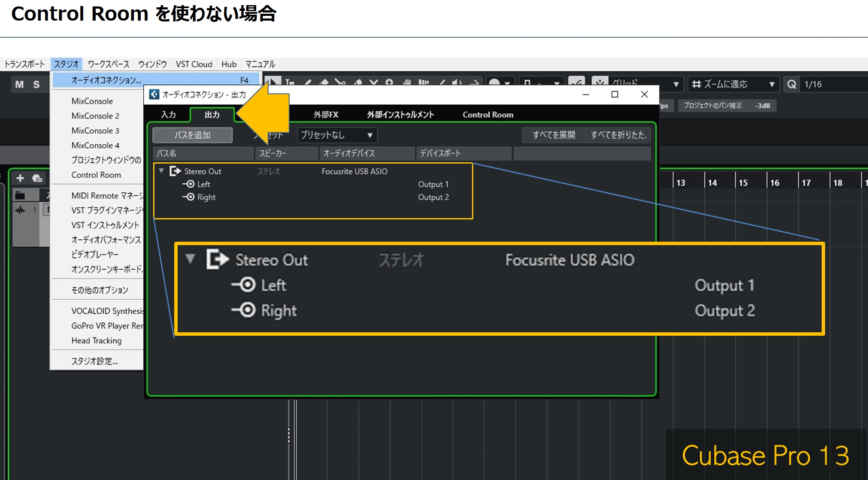Open the ウィンドウ menu
Screen dimensions: 868x480
pyautogui.click(x=152, y=64)
